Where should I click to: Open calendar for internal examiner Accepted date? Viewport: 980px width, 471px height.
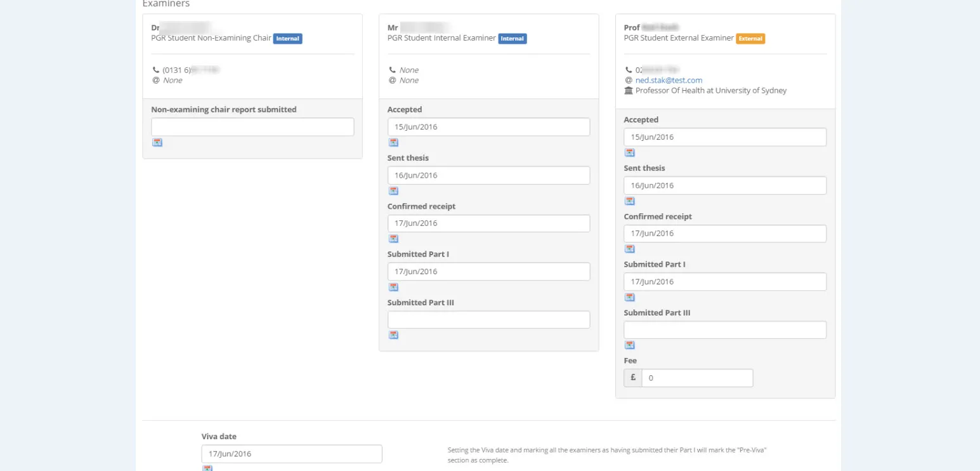tap(393, 143)
